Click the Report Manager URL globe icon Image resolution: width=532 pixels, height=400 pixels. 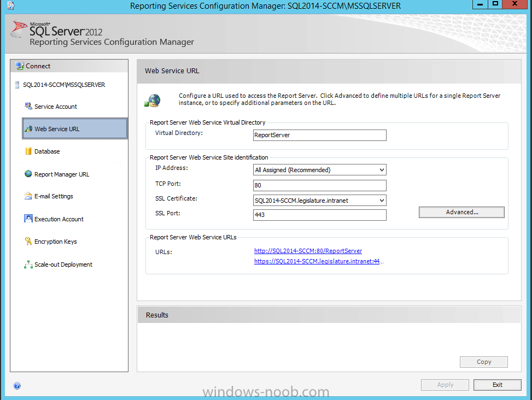(x=28, y=174)
